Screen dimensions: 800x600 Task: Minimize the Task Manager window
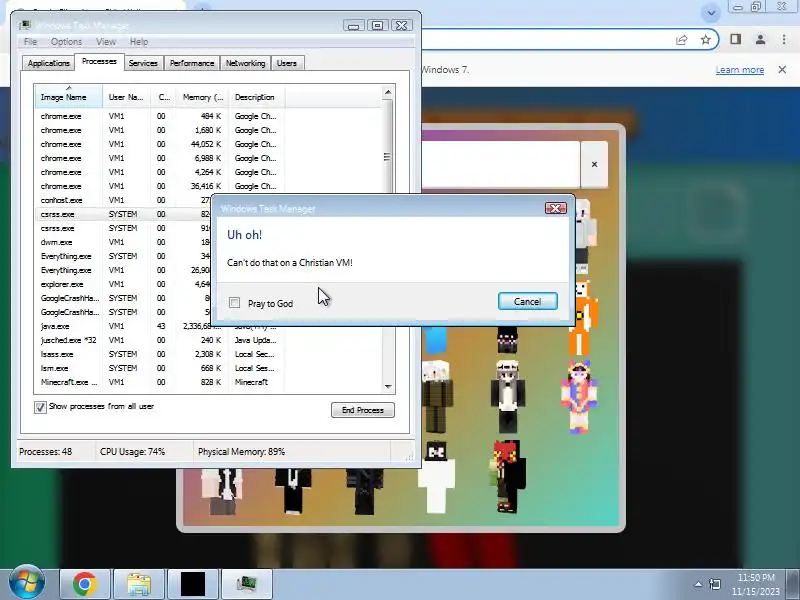(354, 26)
